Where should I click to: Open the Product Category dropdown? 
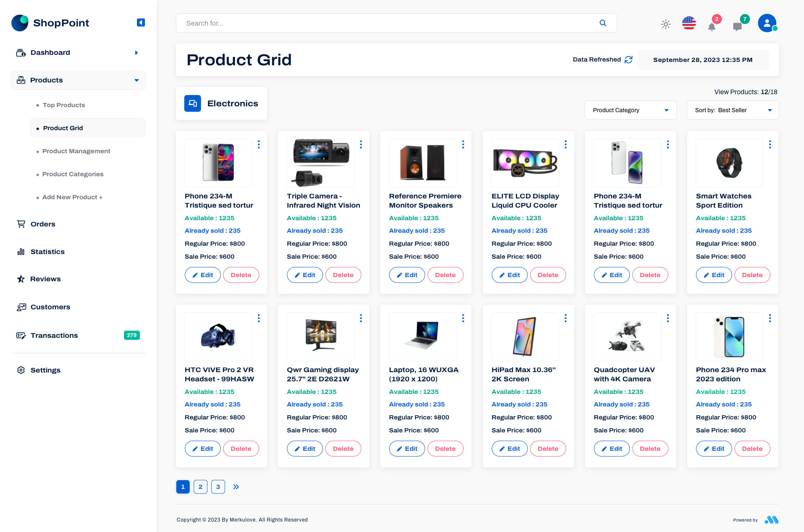pyautogui.click(x=630, y=110)
